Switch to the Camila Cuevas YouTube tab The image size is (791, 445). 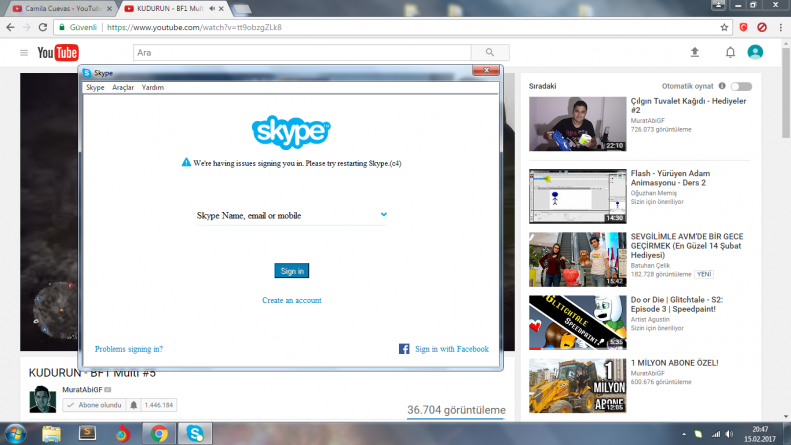[62, 9]
